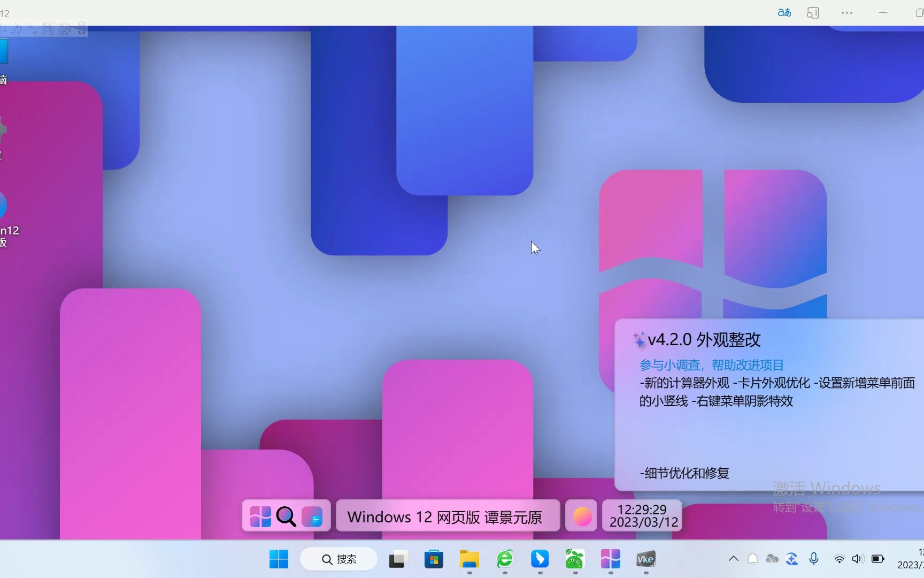This screenshot has height=578, width=924.
Task: Click the v4.2.0 外观整改 heading
Action: pyautogui.click(x=704, y=339)
